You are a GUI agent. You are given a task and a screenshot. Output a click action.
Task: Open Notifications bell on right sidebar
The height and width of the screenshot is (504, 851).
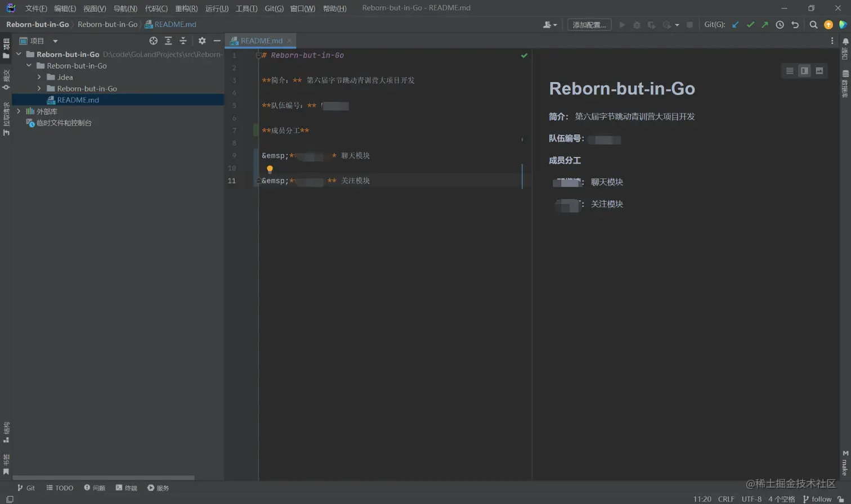(845, 49)
